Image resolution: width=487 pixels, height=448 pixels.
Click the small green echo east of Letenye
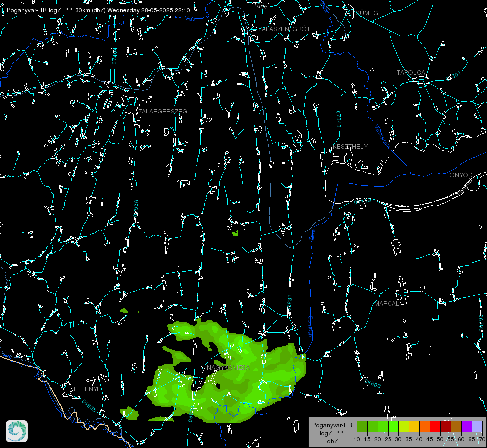[x=129, y=413]
